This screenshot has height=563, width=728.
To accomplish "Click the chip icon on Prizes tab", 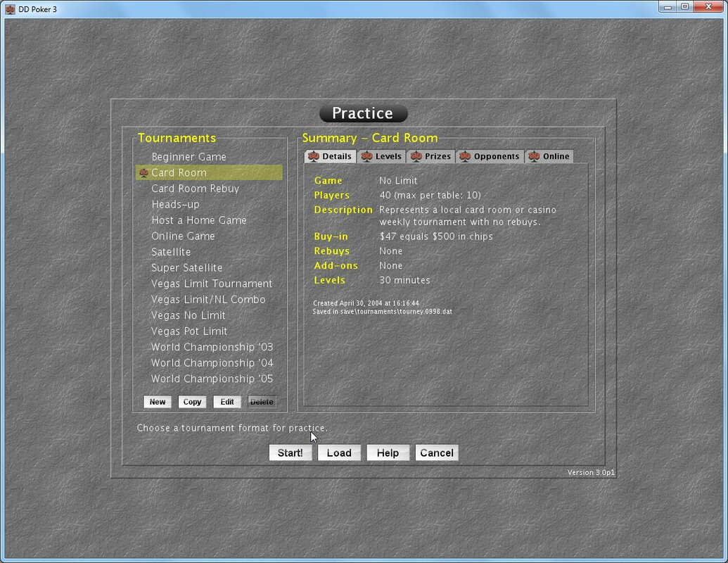I will 416,156.
